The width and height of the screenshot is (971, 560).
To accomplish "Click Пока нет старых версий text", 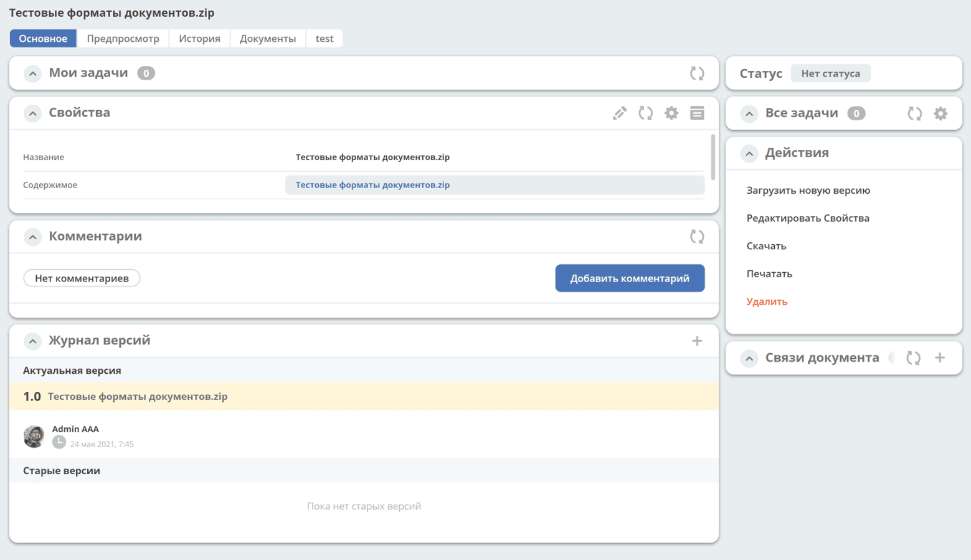I will click(x=364, y=506).
